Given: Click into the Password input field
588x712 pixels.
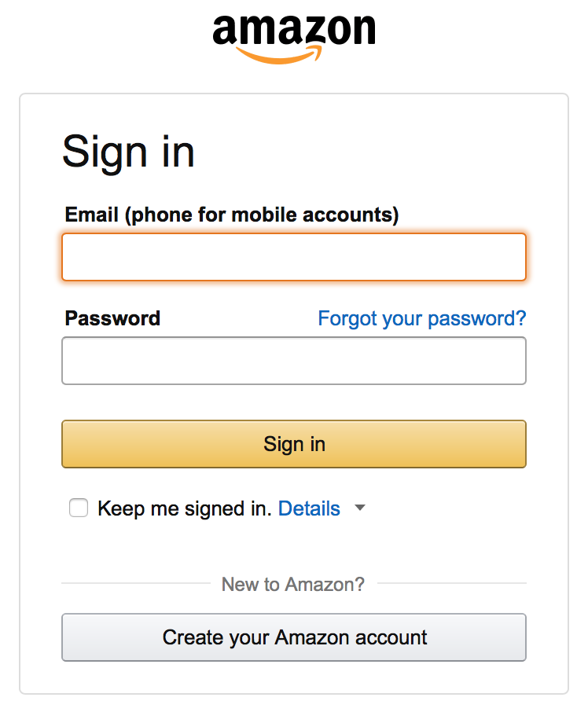Looking at the screenshot, I should [x=294, y=361].
